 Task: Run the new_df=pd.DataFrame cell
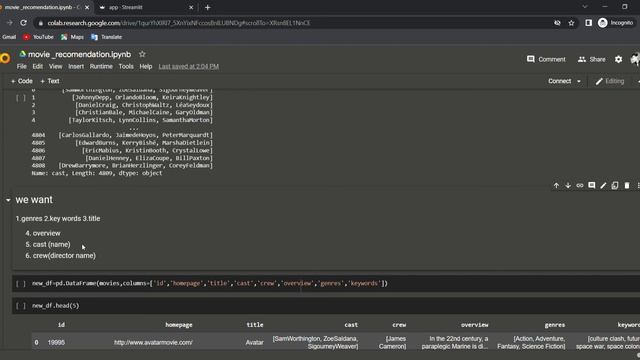(21, 283)
